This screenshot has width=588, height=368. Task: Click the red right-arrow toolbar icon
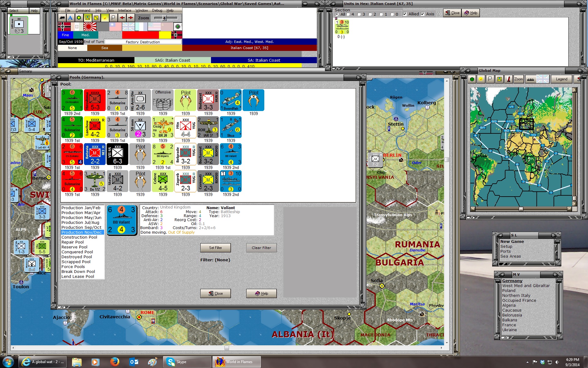pyautogui.click(x=131, y=18)
